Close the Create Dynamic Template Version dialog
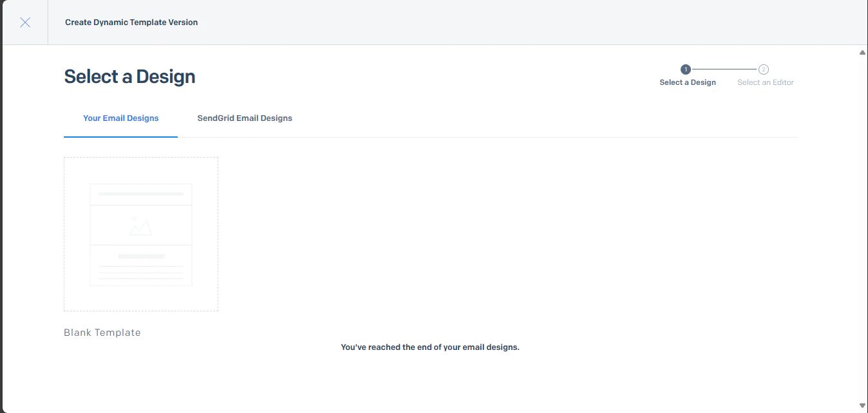The height and width of the screenshot is (413, 868). pyautogui.click(x=24, y=22)
